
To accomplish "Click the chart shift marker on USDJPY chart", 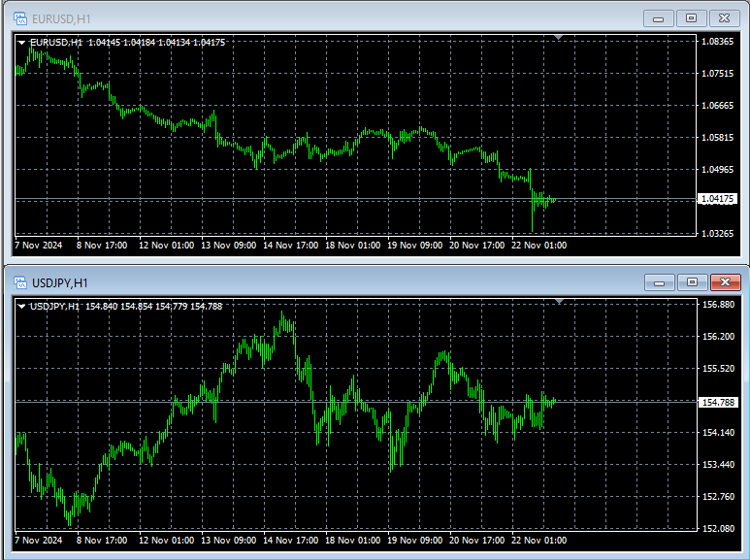I will [x=559, y=302].
